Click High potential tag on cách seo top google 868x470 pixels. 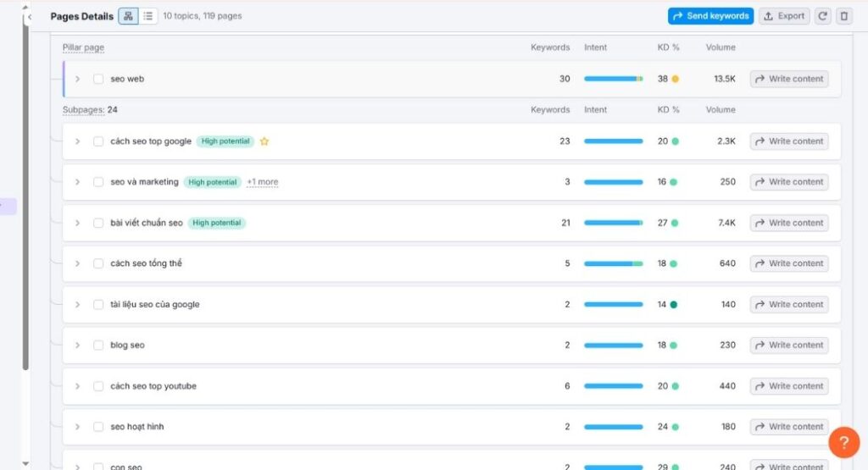coord(225,141)
